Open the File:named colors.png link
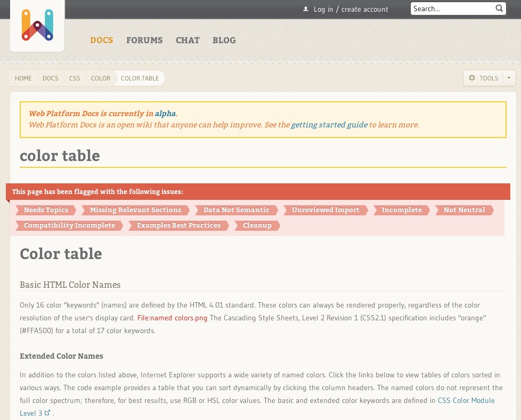This screenshot has height=420, width=521. point(172,318)
